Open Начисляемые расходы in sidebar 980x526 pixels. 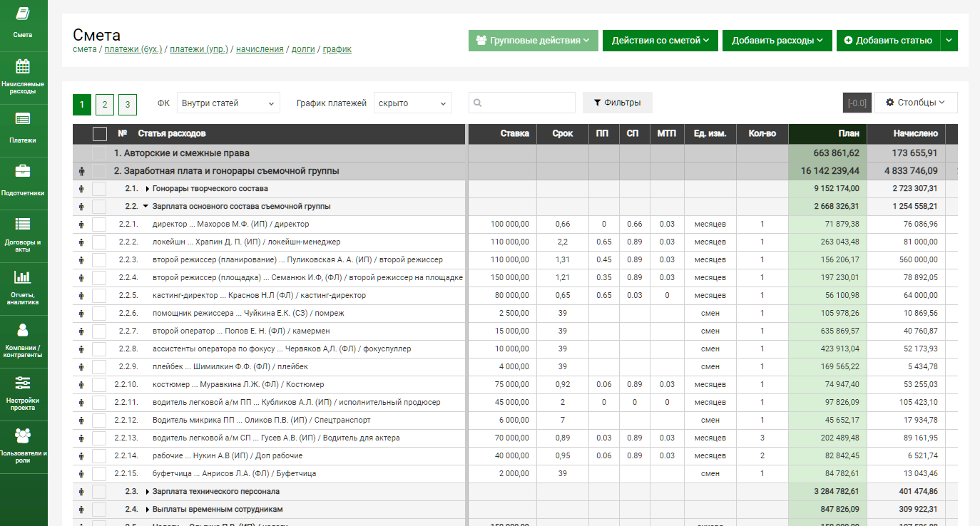[x=24, y=77]
